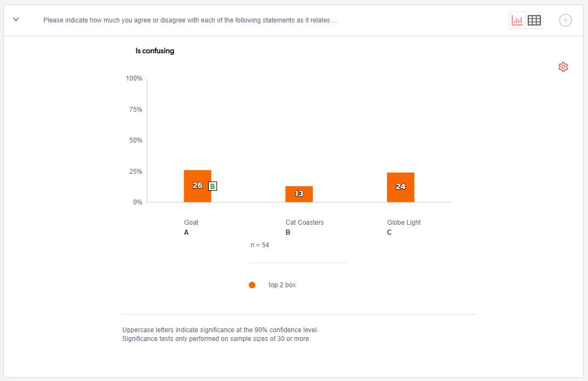588x381 pixels.
Task: Click the Cat Coasters bar showing 13
Action: [x=299, y=194]
